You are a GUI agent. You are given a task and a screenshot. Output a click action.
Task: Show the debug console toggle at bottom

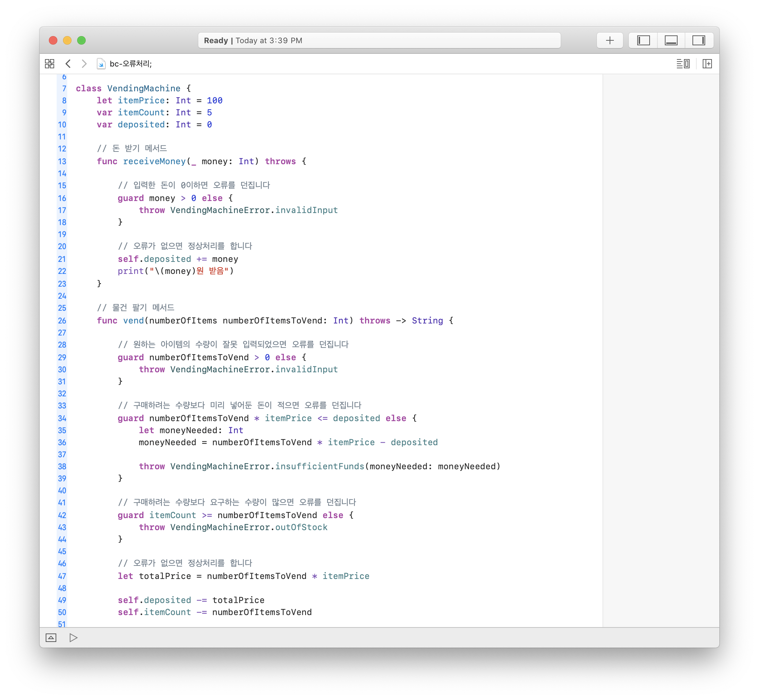click(51, 637)
